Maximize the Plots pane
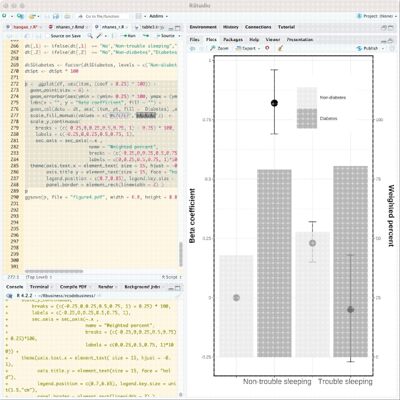Viewport: 400px width, 400px height. [x=391, y=40]
